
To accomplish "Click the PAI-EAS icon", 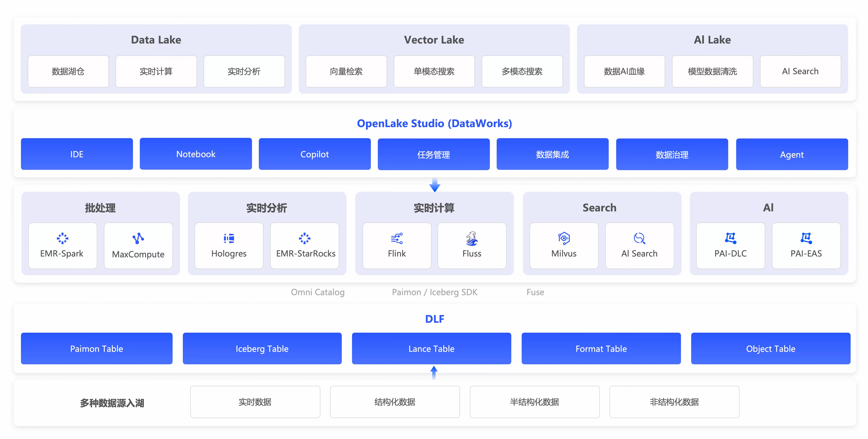I will click(x=806, y=238).
